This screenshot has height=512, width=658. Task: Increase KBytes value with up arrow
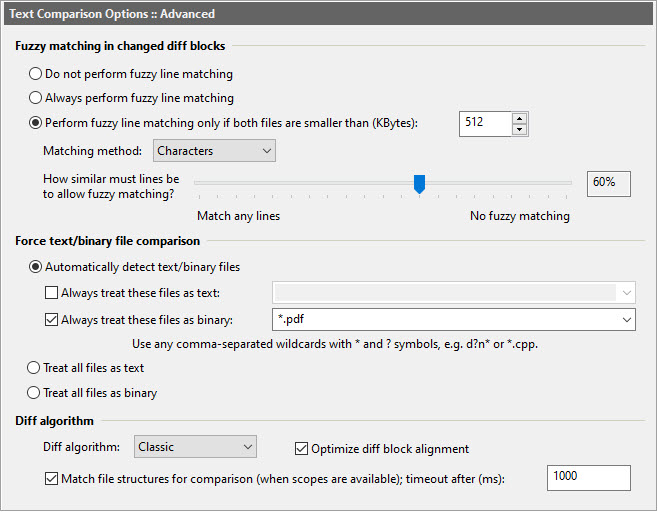click(x=520, y=118)
